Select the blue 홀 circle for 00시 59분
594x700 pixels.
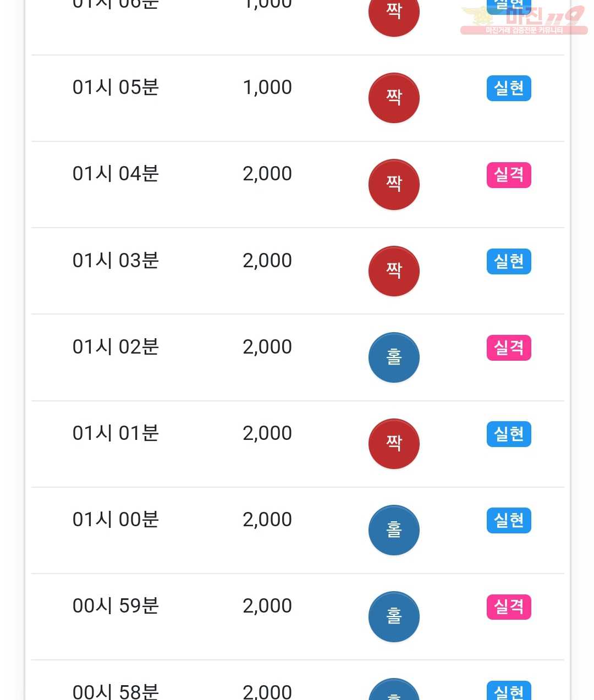(394, 616)
